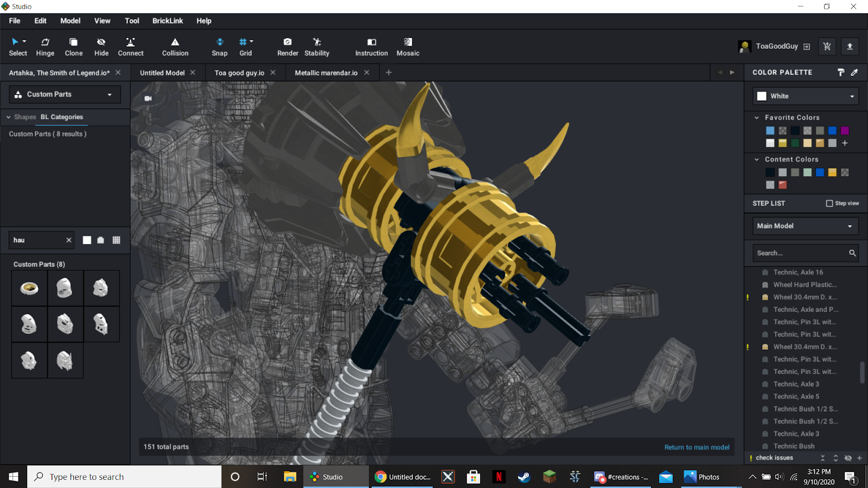
Task: Click the upload model icon
Action: (x=850, y=47)
